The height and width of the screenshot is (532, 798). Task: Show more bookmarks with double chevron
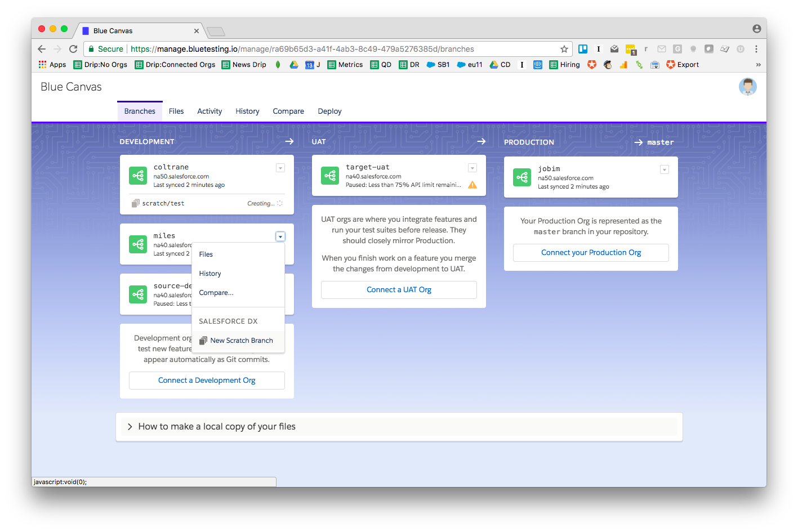coord(758,65)
